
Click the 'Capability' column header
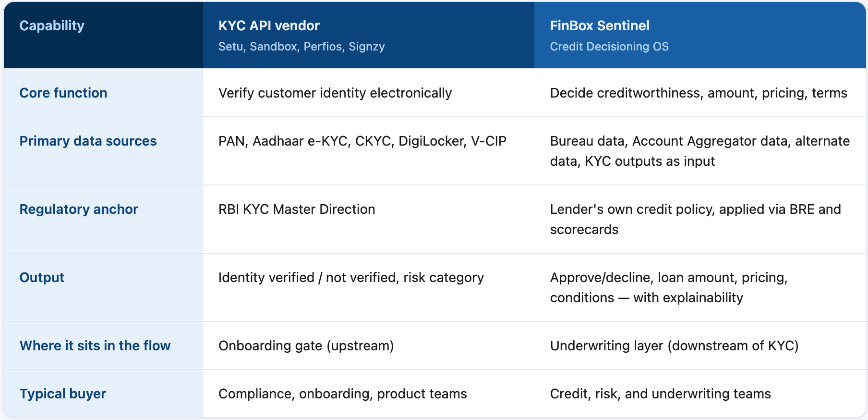[52, 25]
